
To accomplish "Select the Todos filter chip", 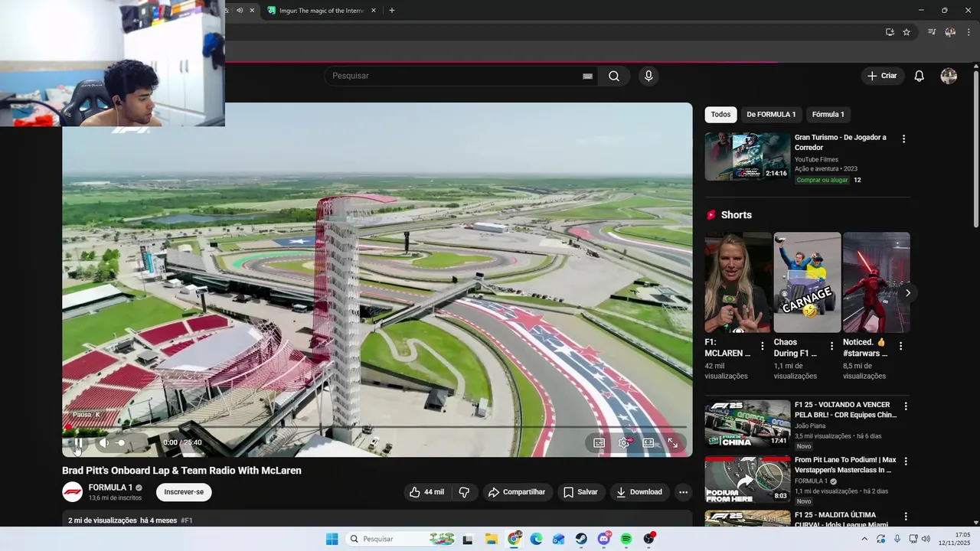I will click(x=720, y=115).
